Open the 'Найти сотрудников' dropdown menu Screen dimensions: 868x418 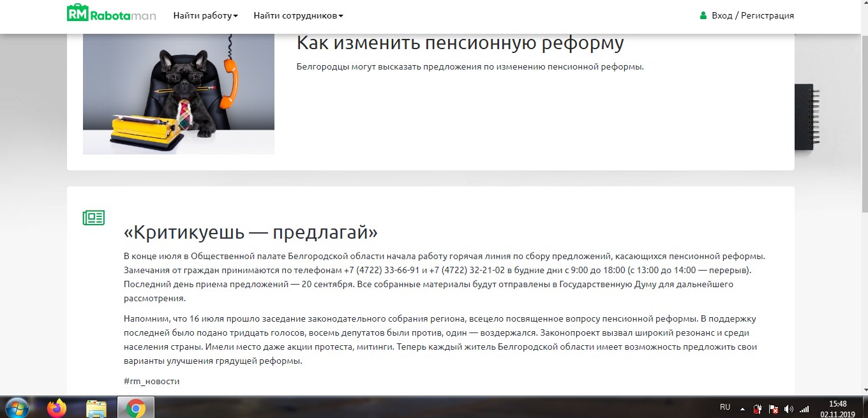click(298, 15)
